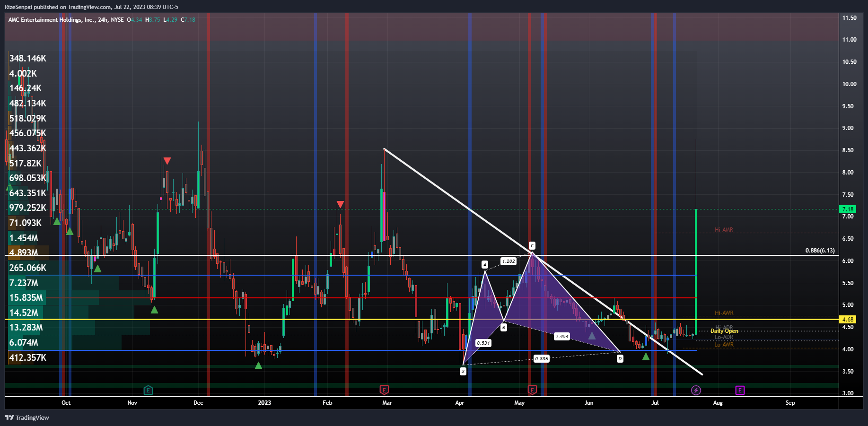Select the harmonic pattern point B label
The height and width of the screenshot is (426, 868).
click(x=504, y=327)
